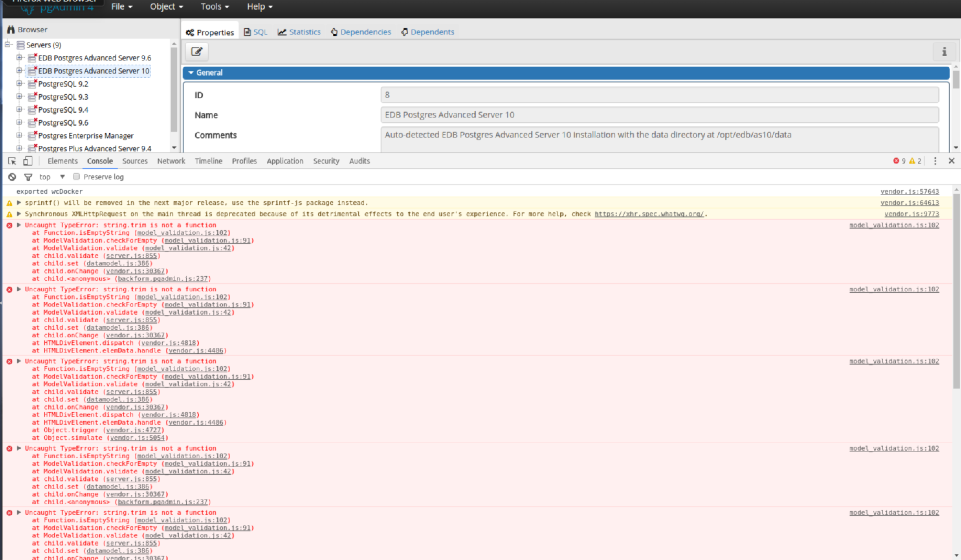Open the Tools menu

215,7
